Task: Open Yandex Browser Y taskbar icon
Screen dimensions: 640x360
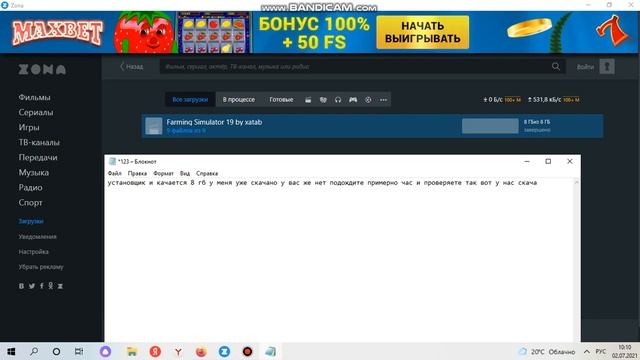Action: 178,351
